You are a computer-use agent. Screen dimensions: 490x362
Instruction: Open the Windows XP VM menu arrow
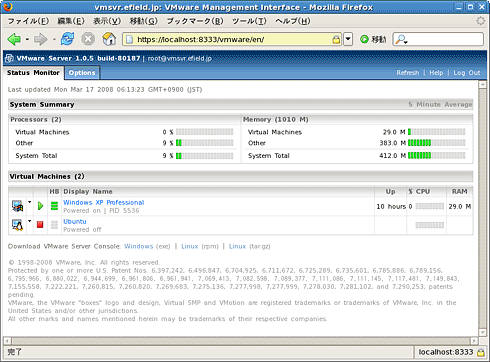click(x=30, y=202)
